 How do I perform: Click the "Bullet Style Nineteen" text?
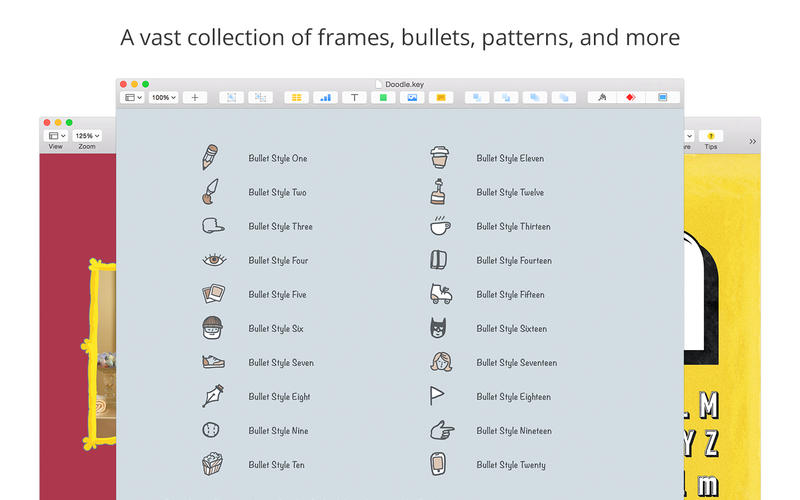(x=514, y=431)
